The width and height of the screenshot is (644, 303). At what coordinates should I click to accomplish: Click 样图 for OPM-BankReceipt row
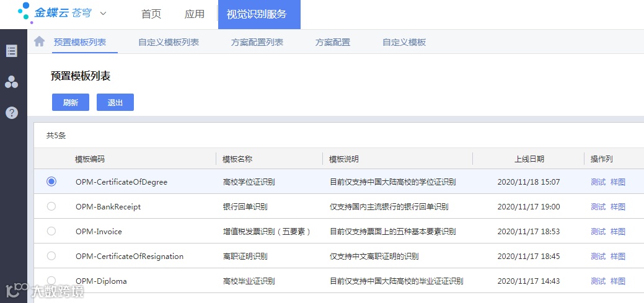pyautogui.click(x=618, y=207)
